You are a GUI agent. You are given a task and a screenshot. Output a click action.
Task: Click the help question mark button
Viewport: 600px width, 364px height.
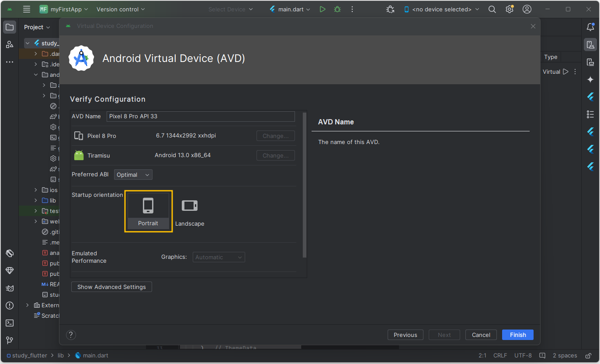click(x=71, y=335)
